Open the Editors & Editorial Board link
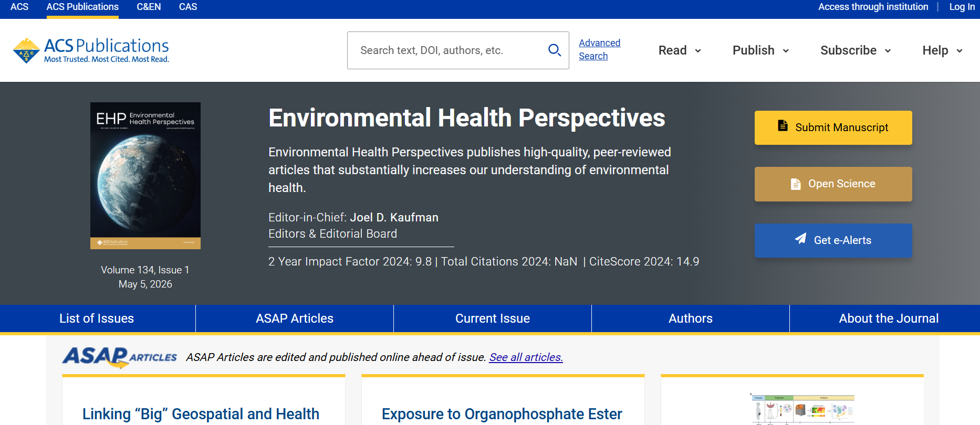The width and height of the screenshot is (980, 425). pyautogui.click(x=333, y=233)
